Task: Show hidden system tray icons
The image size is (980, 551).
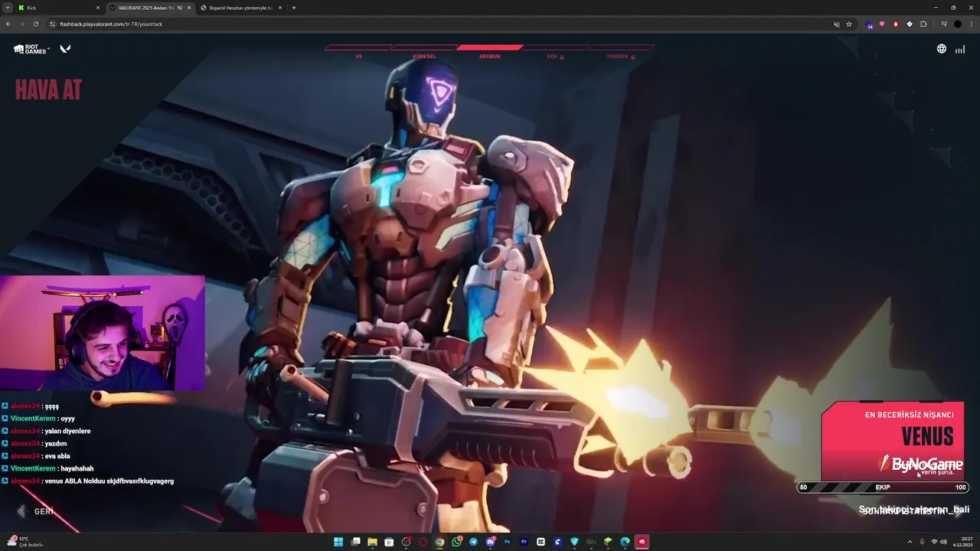Action: (x=910, y=542)
